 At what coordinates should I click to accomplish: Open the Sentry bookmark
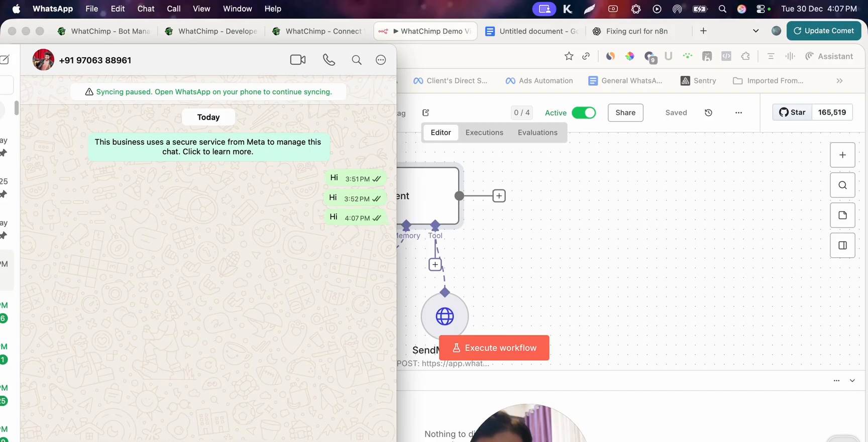698,81
